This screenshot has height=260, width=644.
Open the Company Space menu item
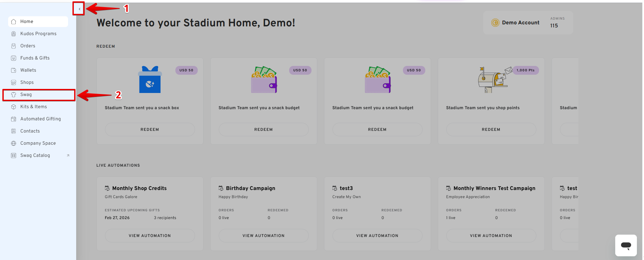point(38,143)
